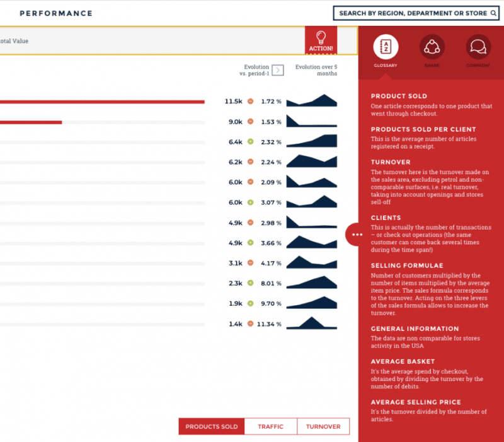The height and width of the screenshot is (442, 504).
Task: Click the lightbulb Action! icon
Action: (x=321, y=40)
